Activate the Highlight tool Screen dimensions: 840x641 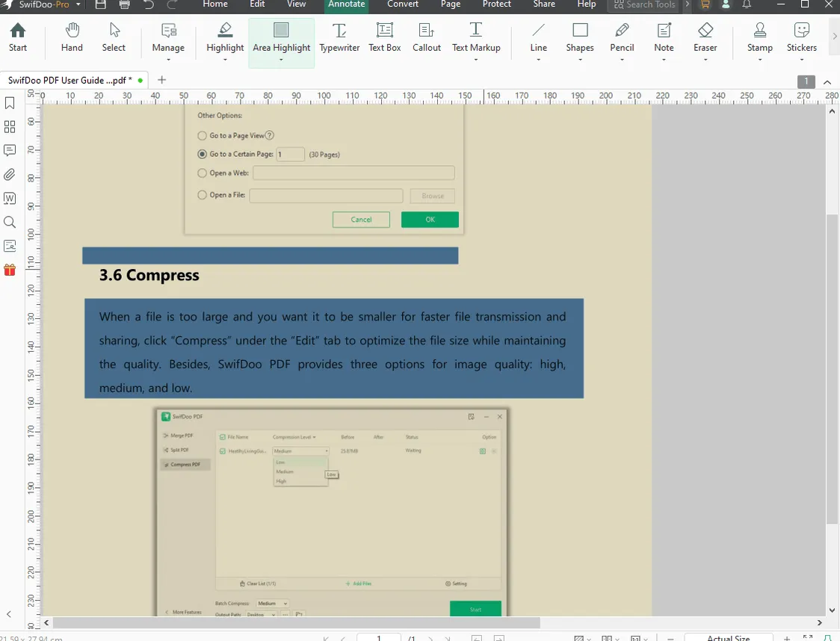pos(225,37)
